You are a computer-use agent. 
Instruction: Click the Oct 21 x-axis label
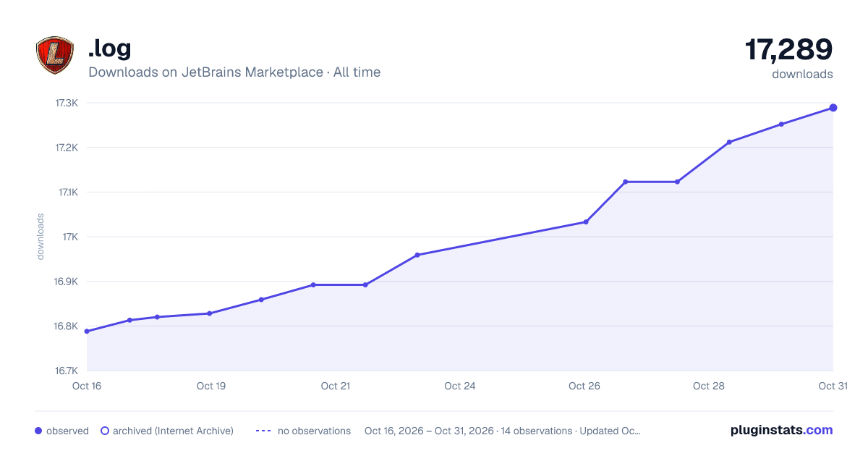pyautogui.click(x=336, y=386)
